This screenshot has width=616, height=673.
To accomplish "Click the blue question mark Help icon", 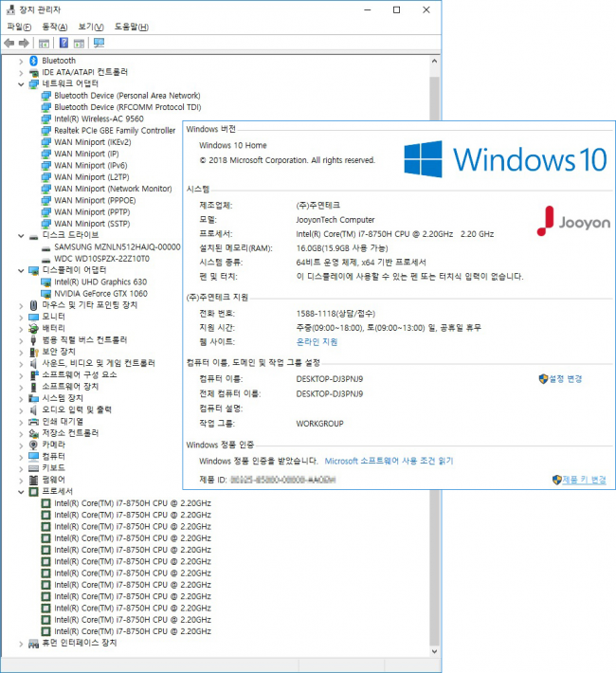I will pyautogui.click(x=63, y=44).
